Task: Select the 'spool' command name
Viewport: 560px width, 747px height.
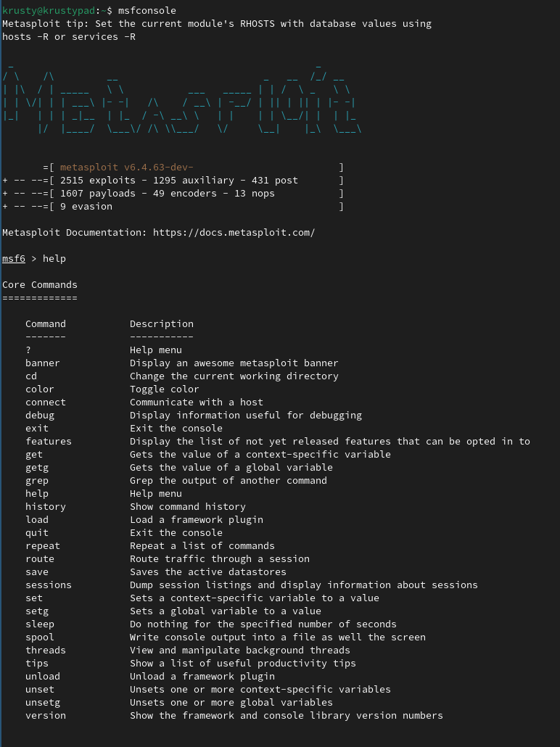Action: (40, 637)
